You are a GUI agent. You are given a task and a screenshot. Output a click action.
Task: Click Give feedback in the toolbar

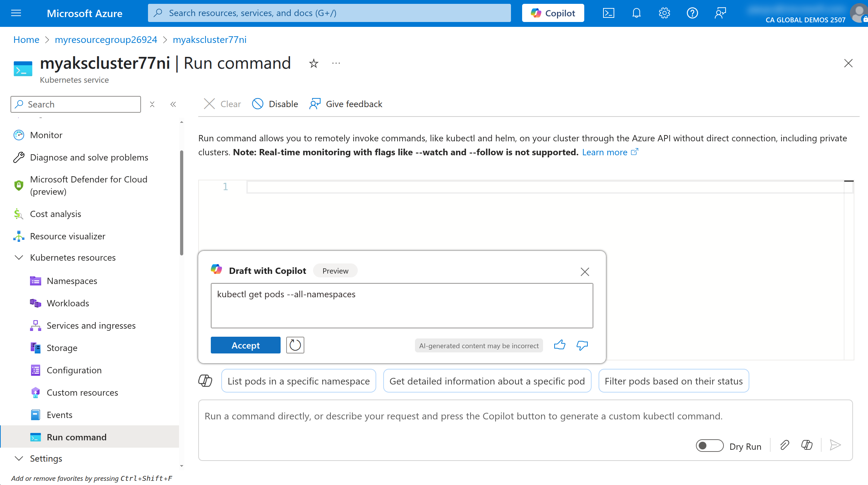tap(346, 104)
